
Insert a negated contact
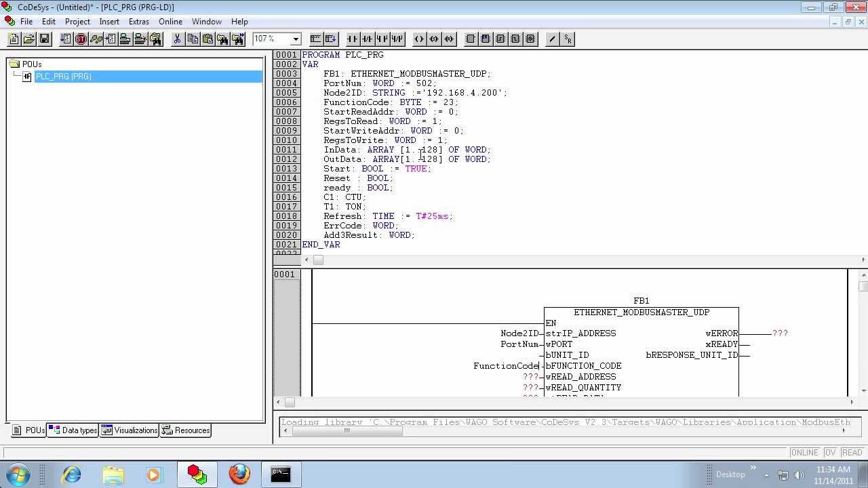(368, 39)
